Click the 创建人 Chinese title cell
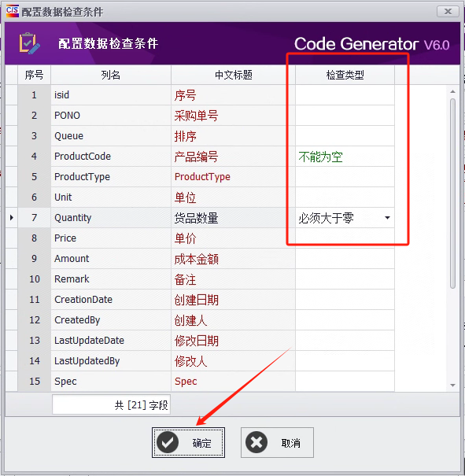This screenshot has height=476, width=465. [233, 320]
